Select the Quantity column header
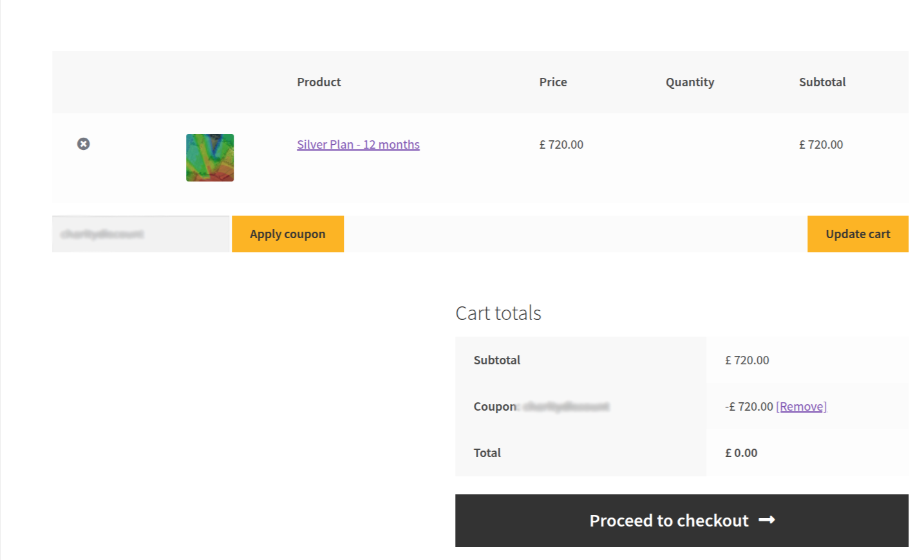The image size is (924, 560). [690, 82]
